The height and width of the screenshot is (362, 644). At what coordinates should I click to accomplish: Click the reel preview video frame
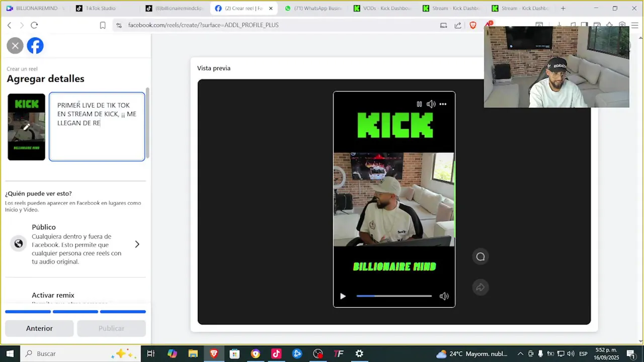point(394,200)
